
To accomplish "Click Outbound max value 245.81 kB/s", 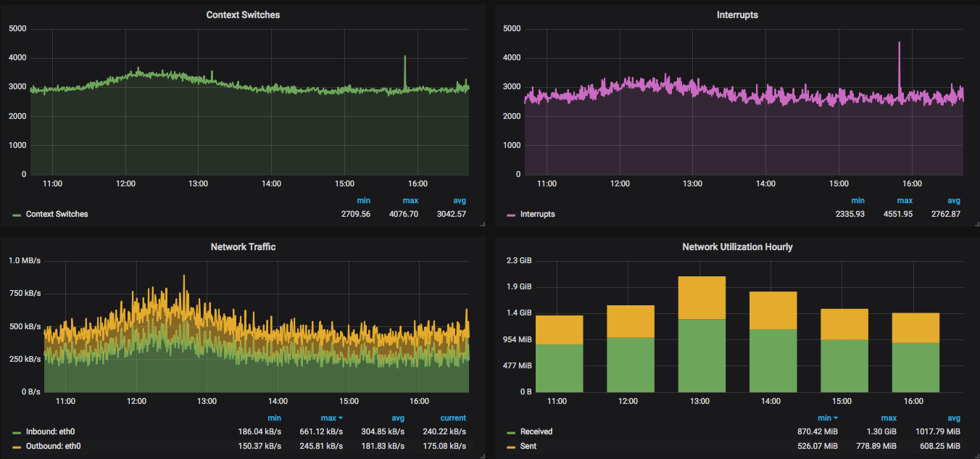I will (322, 446).
